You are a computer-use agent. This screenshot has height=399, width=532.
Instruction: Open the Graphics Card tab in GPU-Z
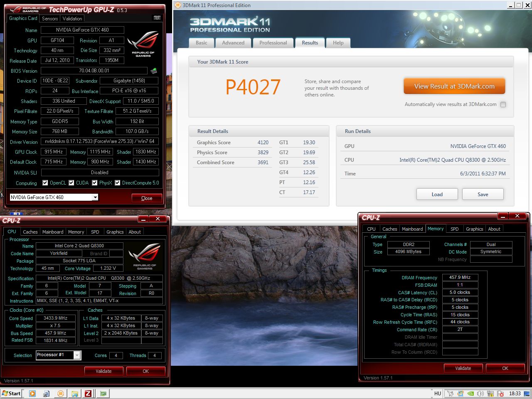[x=23, y=18]
